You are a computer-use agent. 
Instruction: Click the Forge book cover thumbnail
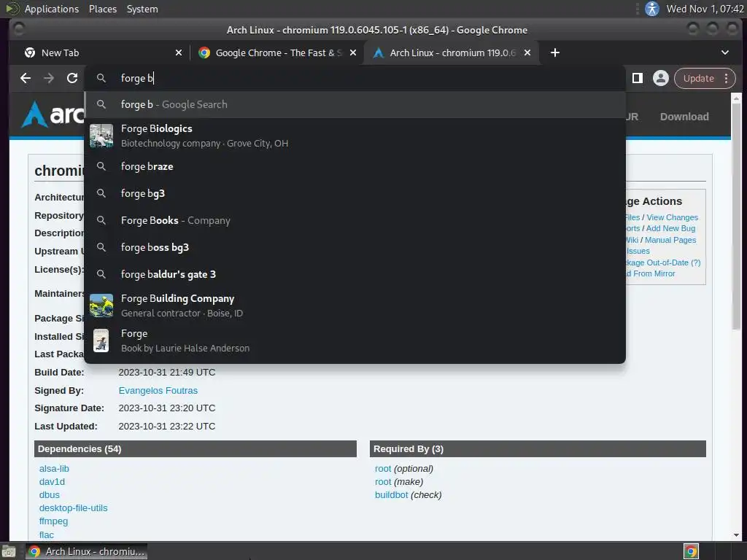click(101, 341)
